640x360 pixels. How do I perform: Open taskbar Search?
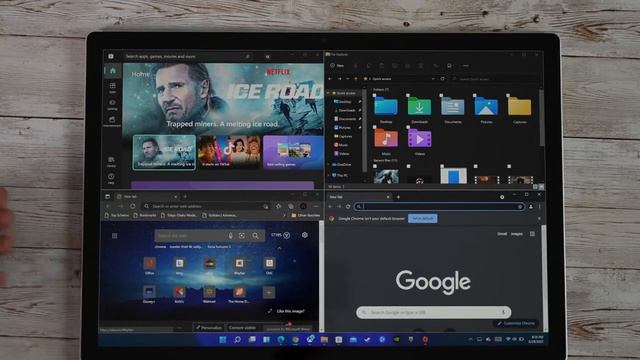(x=237, y=340)
